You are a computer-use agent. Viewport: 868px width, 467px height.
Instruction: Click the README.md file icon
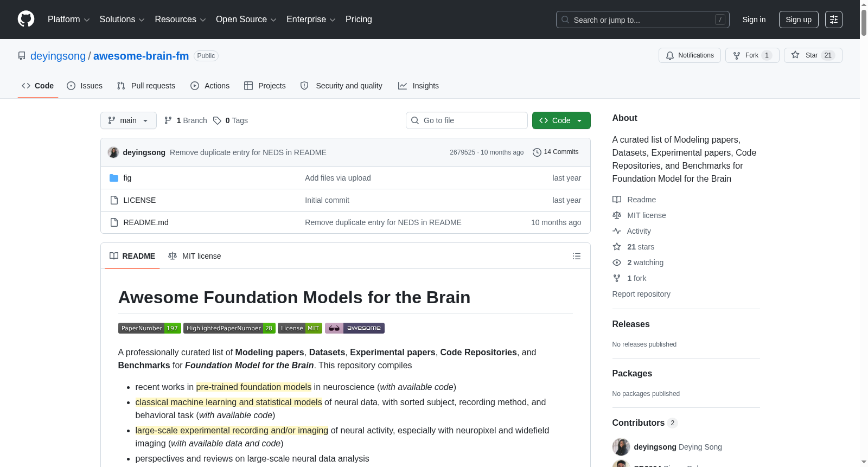pyautogui.click(x=114, y=222)
